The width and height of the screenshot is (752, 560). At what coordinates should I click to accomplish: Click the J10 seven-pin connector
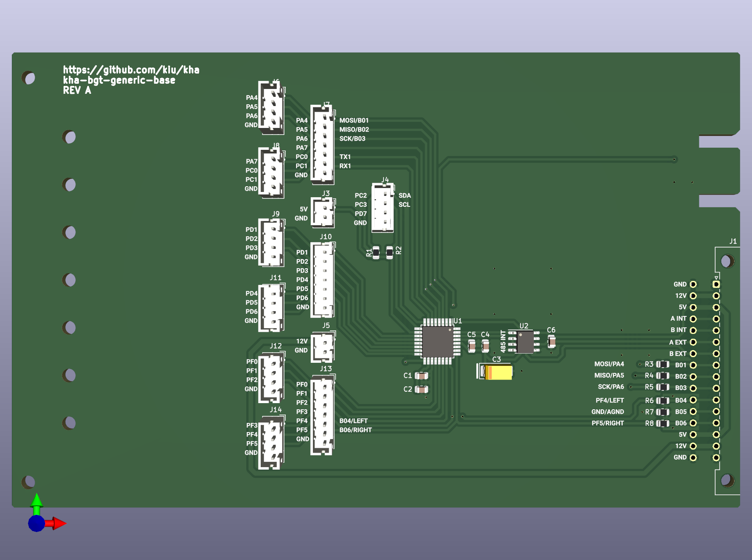323,280
